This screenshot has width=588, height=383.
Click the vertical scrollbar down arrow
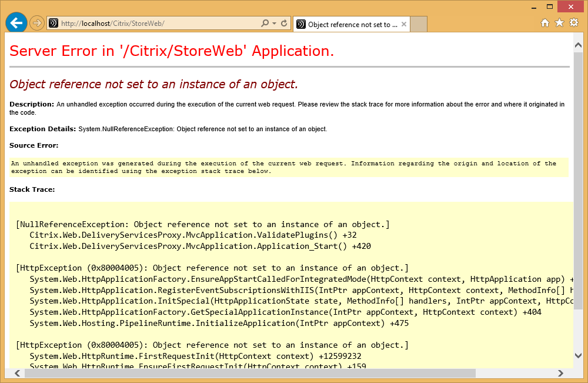[x=578, y=355]
